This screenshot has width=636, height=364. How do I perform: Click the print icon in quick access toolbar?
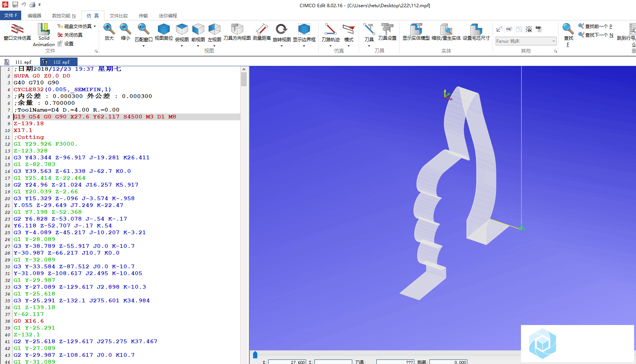tap(33, 5)
